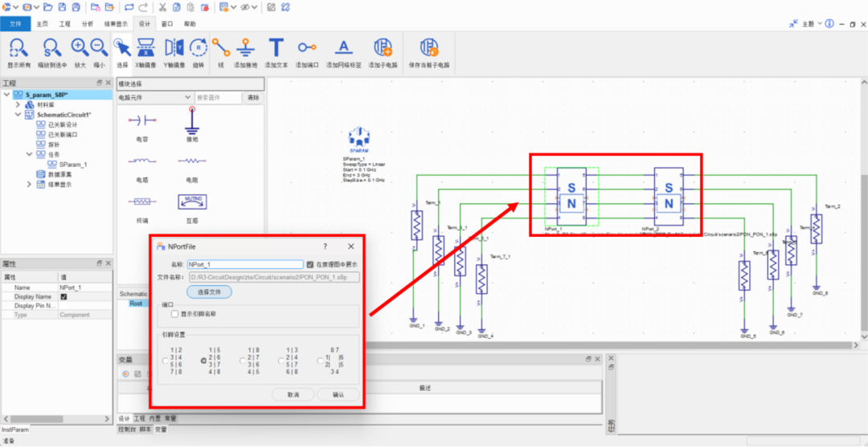Click the 旋转 rotate tool
Image resolution: width=868 pixels, height=448 pixels.
tap(199, 53)
